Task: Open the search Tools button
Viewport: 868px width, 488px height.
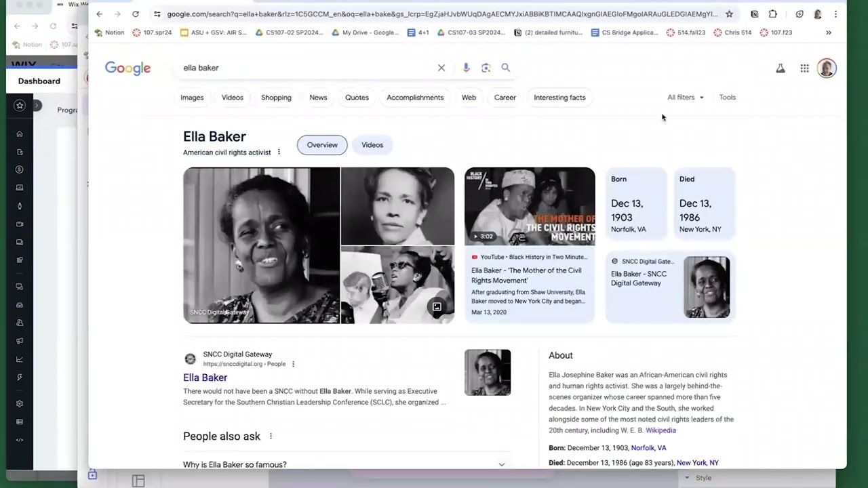Action: 727,97
